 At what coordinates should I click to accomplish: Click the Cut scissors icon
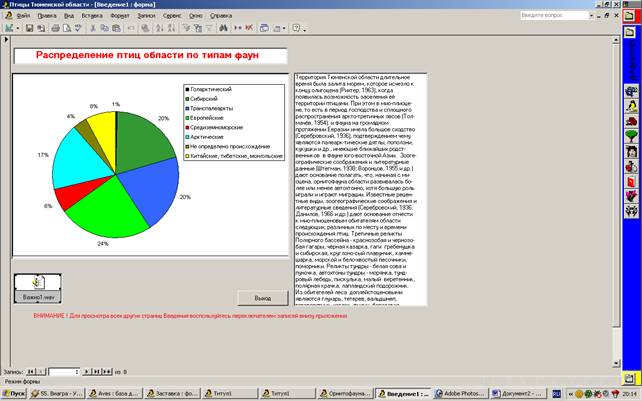click(x=93, y=28)
